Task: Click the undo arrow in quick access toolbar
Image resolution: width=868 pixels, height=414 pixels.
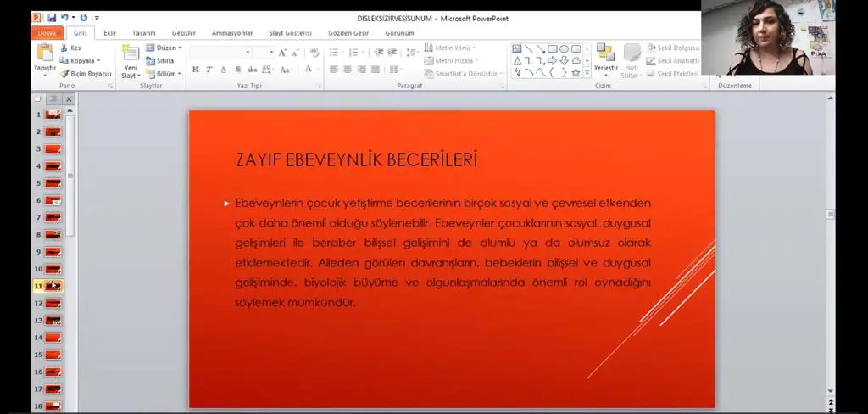Action: (64, 19)
